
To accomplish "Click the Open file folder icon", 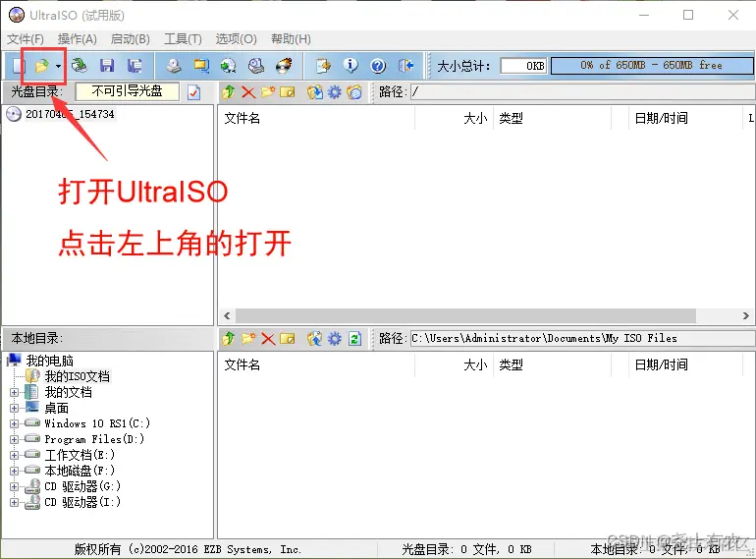I will pyautogui.click(x=42, y=66).
